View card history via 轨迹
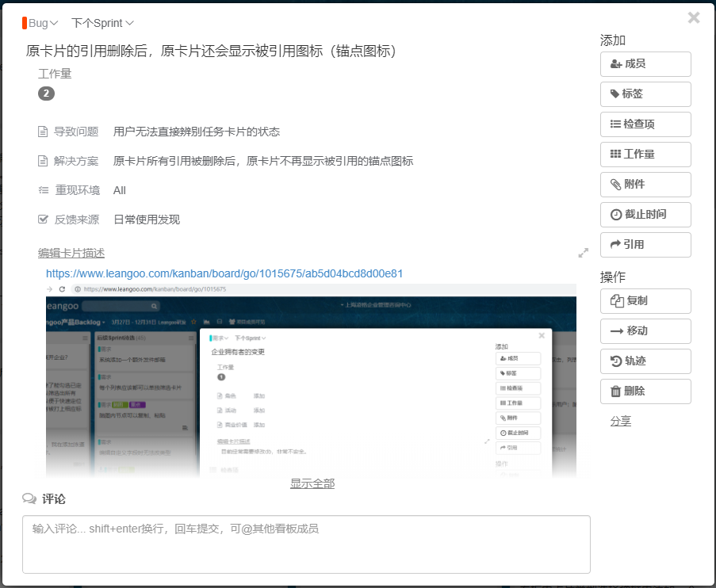The image size is (716, 588). point(645,361)
